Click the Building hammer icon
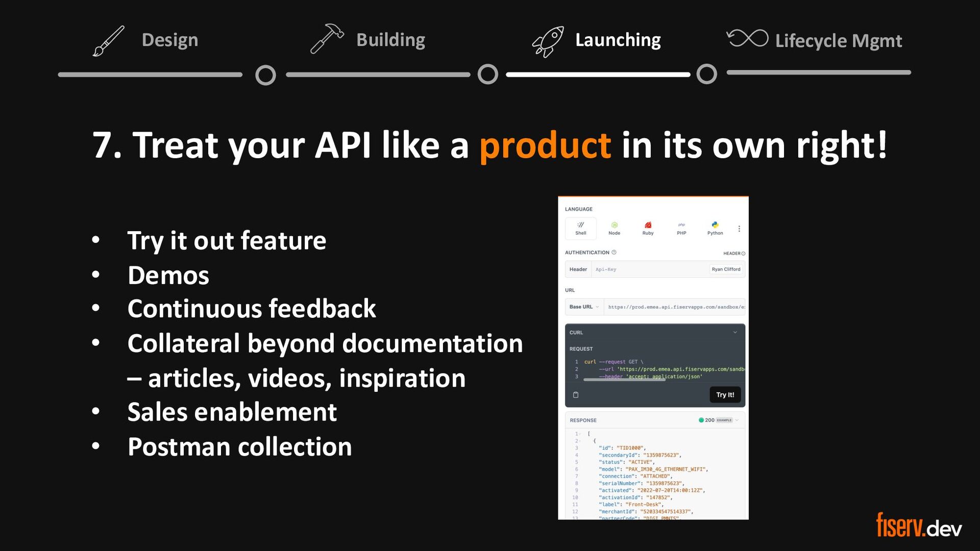Image resolution: width=980 pixels, height=551 pixels. [327, 39]
